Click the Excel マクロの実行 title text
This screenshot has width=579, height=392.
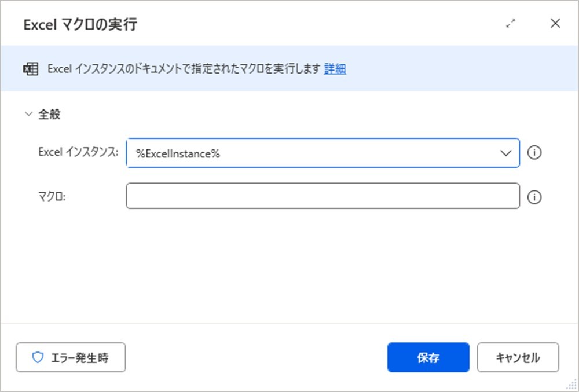[80, 24]
